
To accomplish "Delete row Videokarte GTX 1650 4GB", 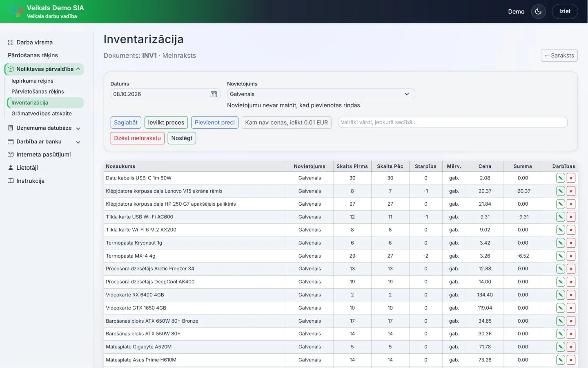I will point(571,308).
